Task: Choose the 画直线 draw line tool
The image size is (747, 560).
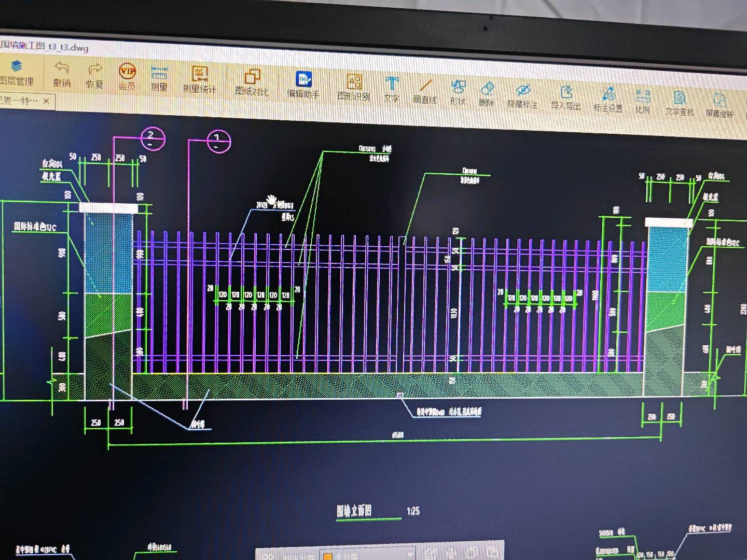Action: tap(425, 91)
